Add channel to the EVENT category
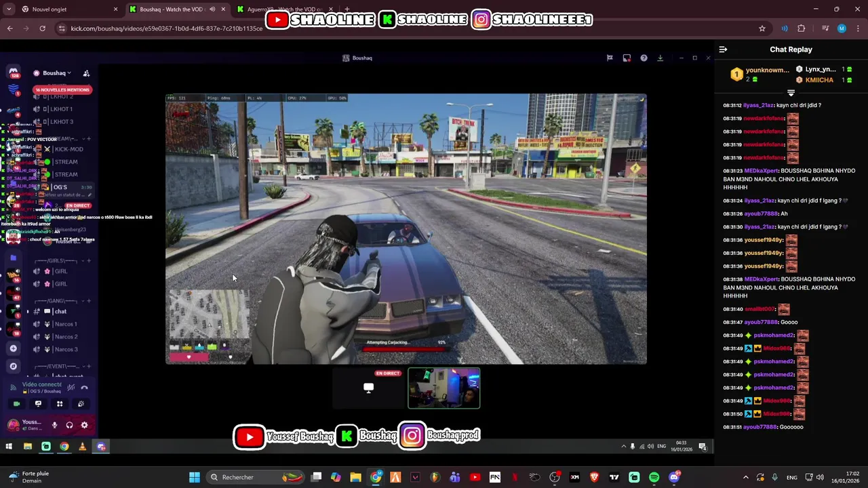Image resolution: width=868 pixels, height=488 pixels. [x=89, y=366]
